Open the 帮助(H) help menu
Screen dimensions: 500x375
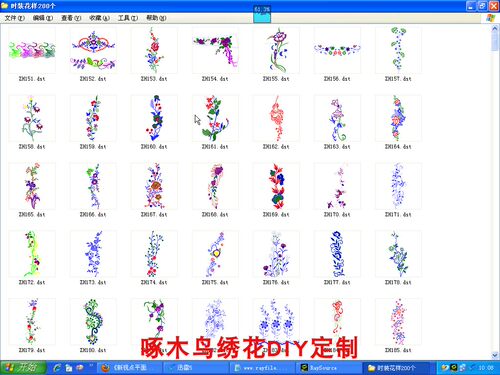click(x=156, y=18)
